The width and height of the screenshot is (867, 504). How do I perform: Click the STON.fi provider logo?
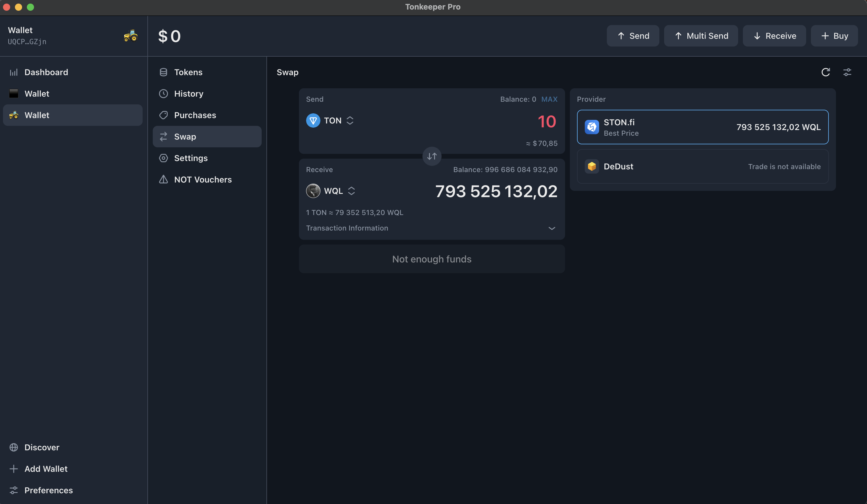tap(592, 127)
